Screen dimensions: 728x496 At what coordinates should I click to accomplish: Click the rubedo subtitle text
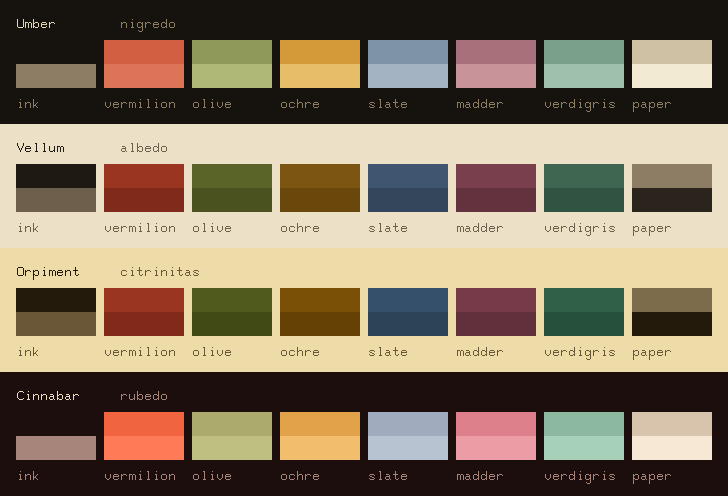(x=144, y=396)
